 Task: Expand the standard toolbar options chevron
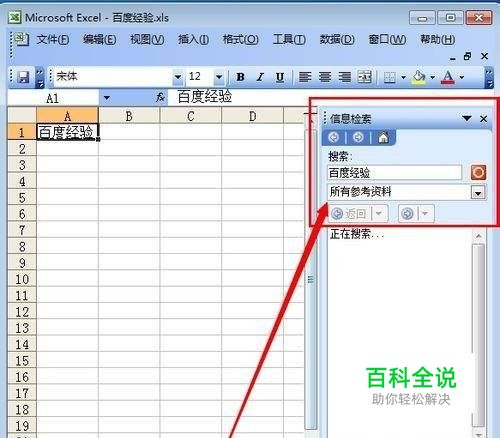pos(40,78)
